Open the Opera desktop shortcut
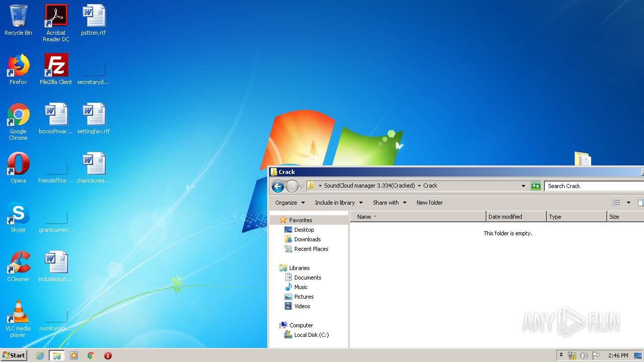644x362 pixels. [x=18, y=168]
